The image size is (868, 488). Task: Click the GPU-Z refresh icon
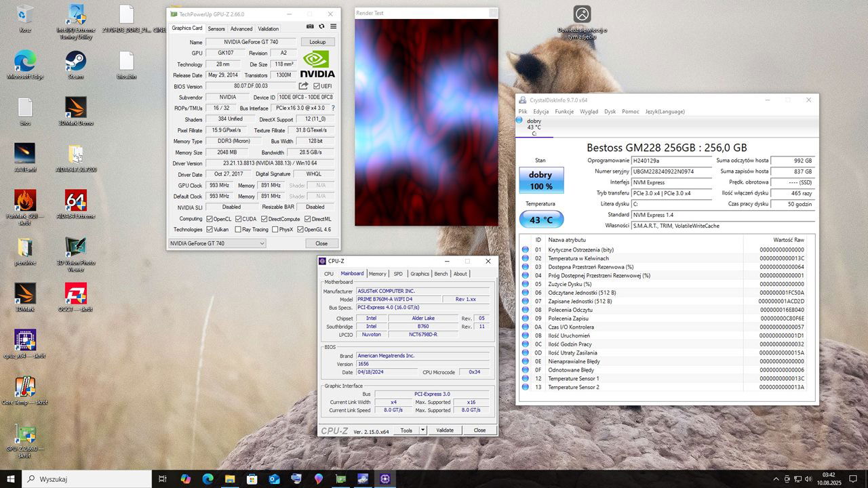tap(322, 26)
